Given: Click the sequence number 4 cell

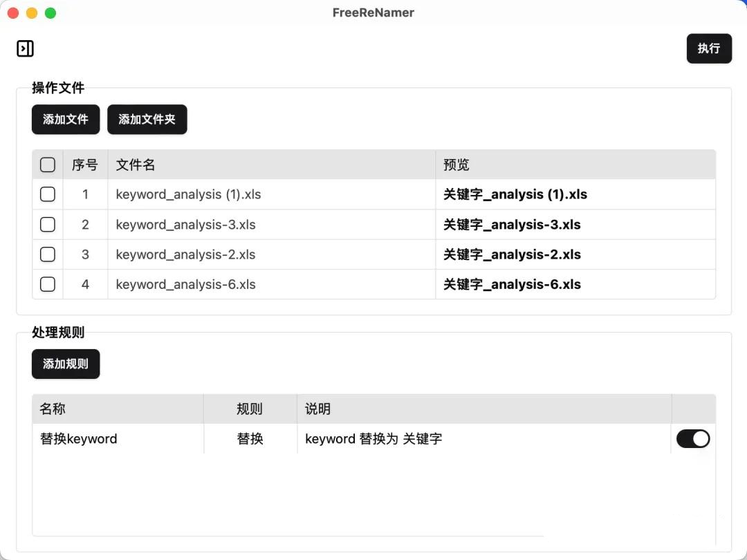Looking at the screenshot, I should click(x=85, y=284).
